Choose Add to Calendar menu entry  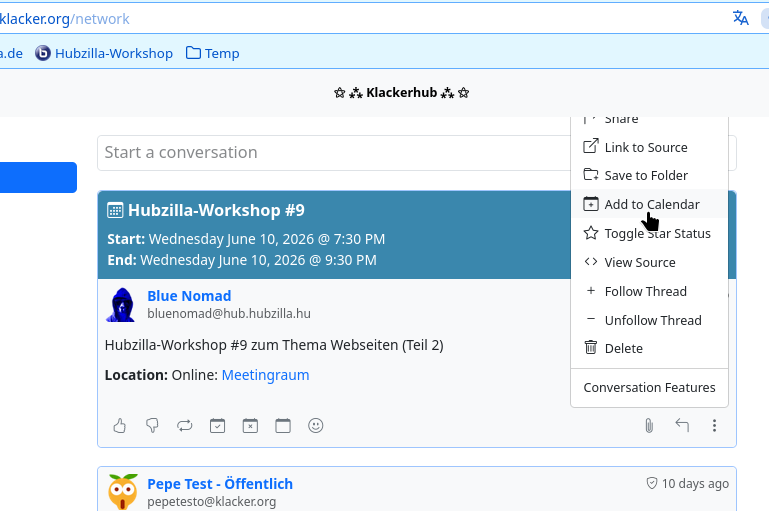point(649,204)
